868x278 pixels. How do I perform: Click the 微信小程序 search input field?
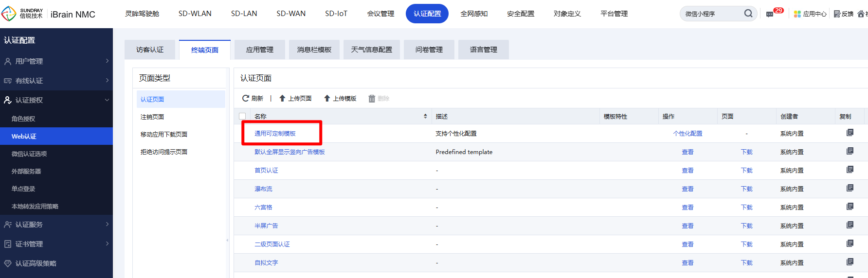coord(710,14)
